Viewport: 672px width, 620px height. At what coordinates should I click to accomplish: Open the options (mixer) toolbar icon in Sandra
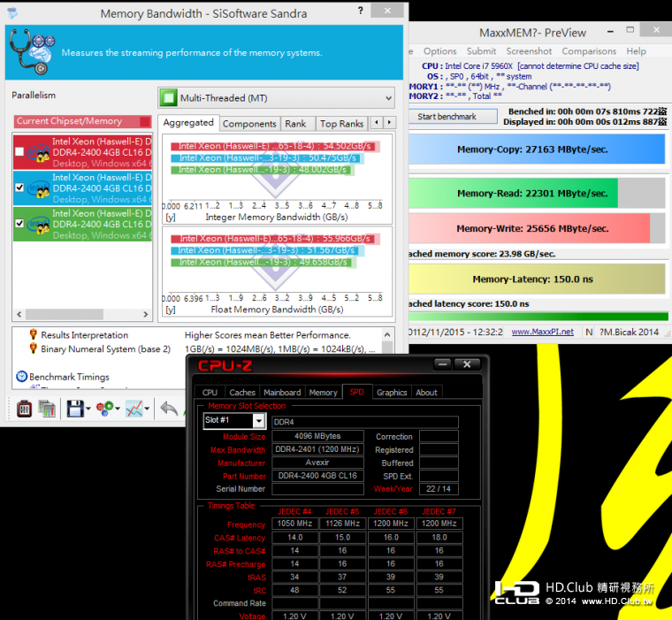pyautogui.click(x=24, y=409)
